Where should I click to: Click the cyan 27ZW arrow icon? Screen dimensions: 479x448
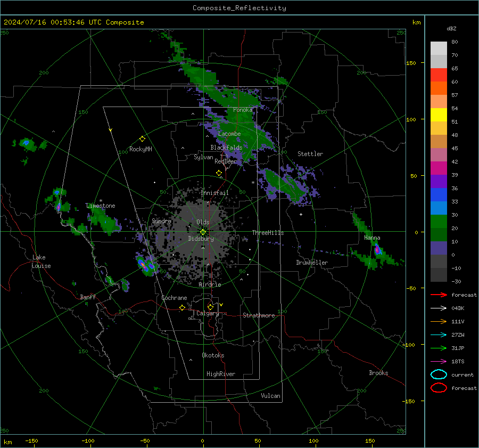(439, 335)
